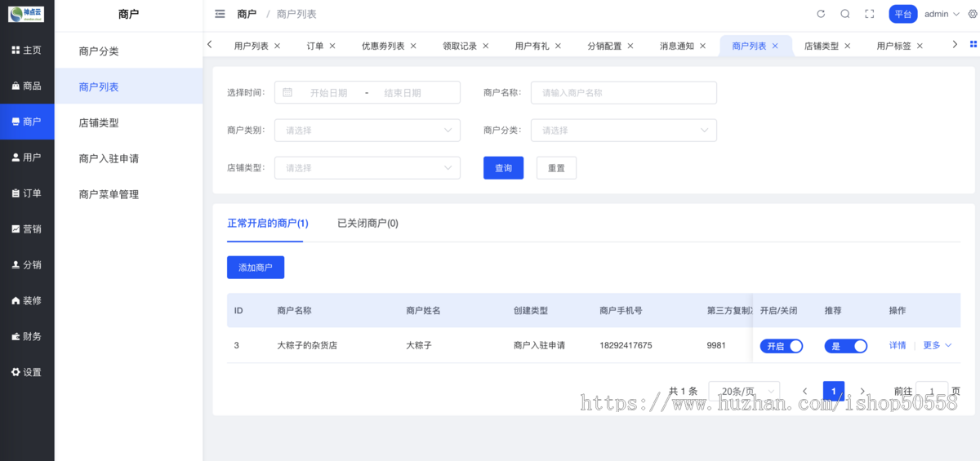Open 用户 in left navigation
The width and height of the screenshot is (980, 461).
(x=27, y=157)
